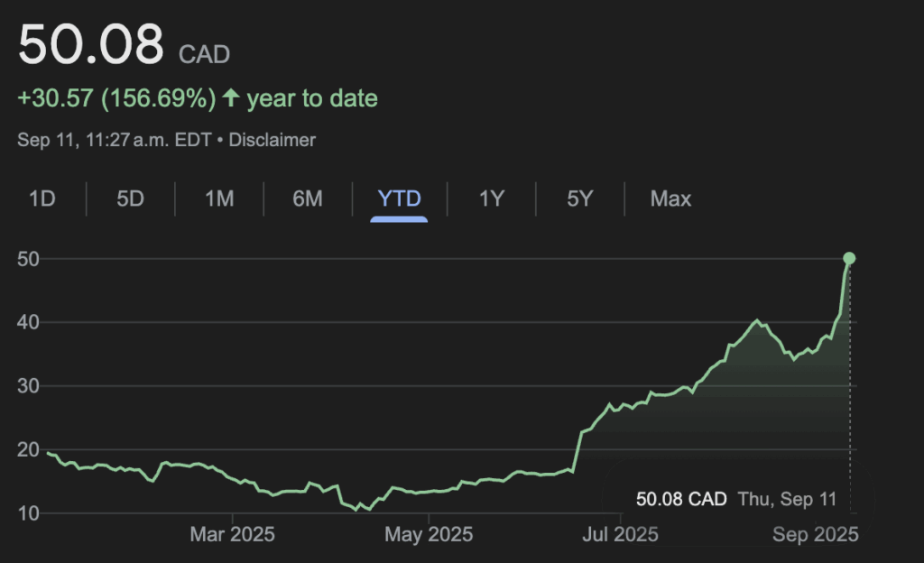Show the 1Y price history
The height and width of the screenshot is (563, 924).
click(491, 198)
